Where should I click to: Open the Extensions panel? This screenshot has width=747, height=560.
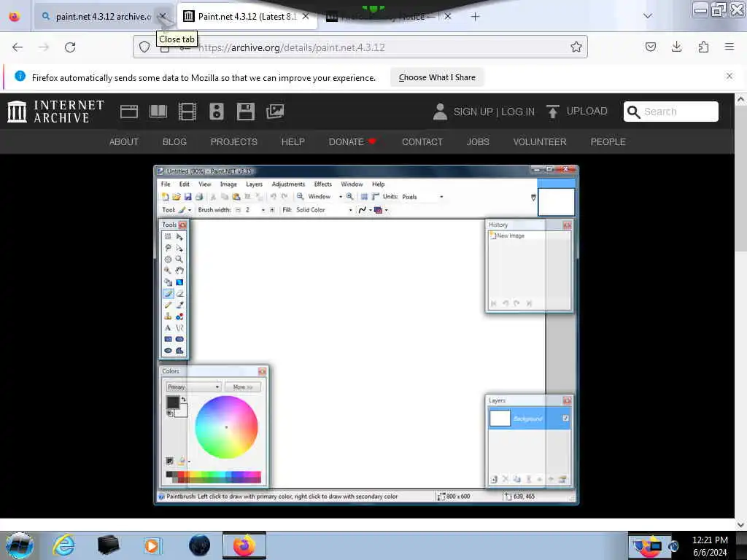point(703,47)
